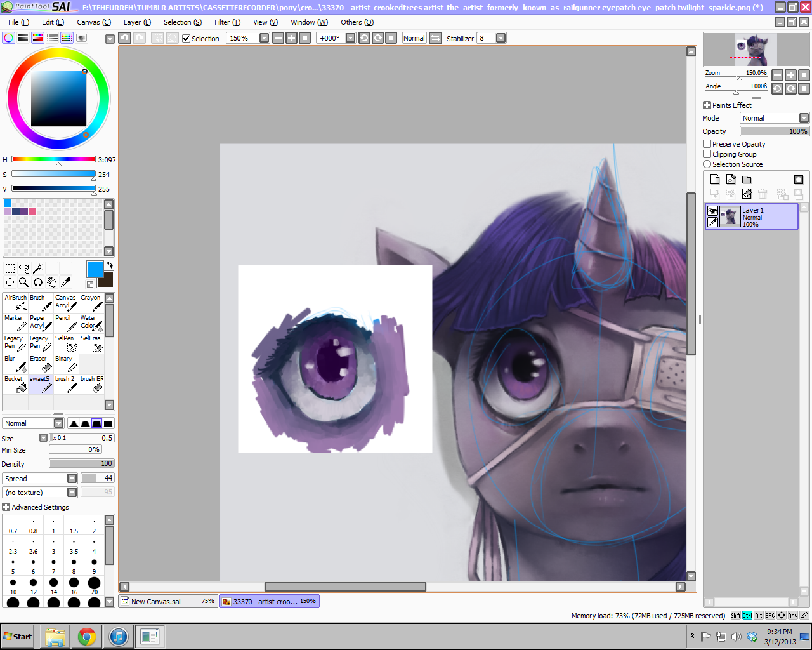Viewport: 812px width, 650px height.
Task: Choose the Water Color brush
Action: tap(91, 322)
